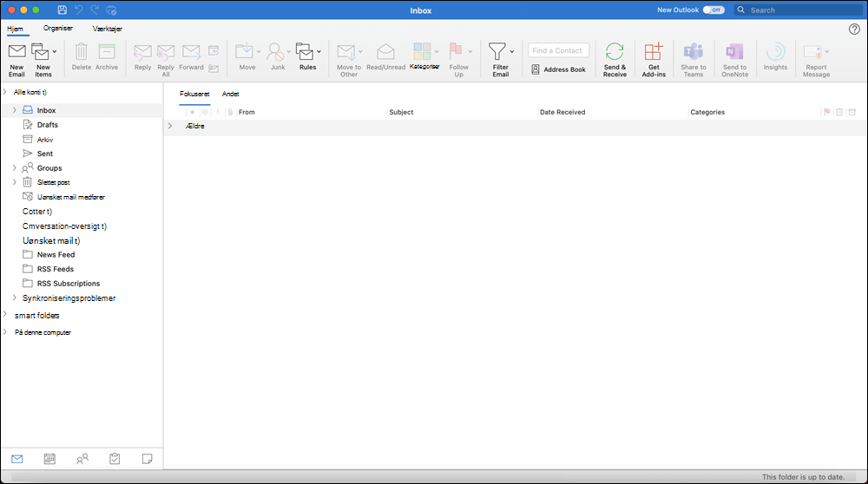Toggle Read/Unread envelope icon
This screenshot has width=868, height=484.
tap(385, 51)
